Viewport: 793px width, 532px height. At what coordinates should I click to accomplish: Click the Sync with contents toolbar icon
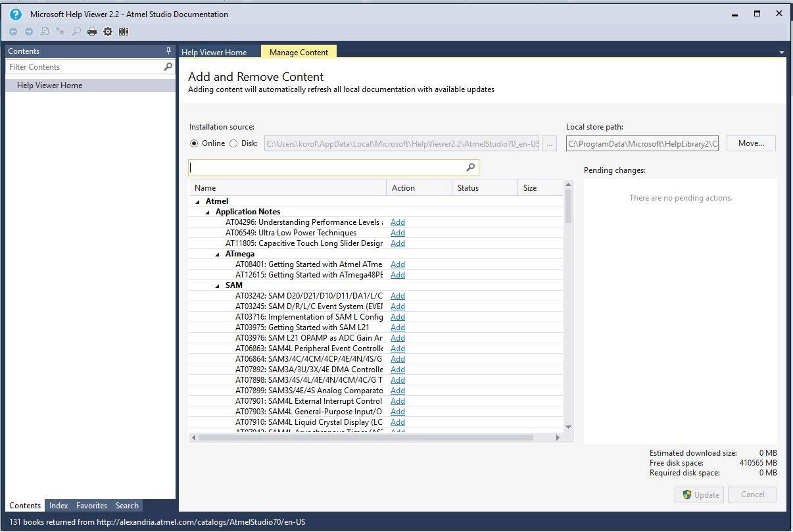point(45,32)
